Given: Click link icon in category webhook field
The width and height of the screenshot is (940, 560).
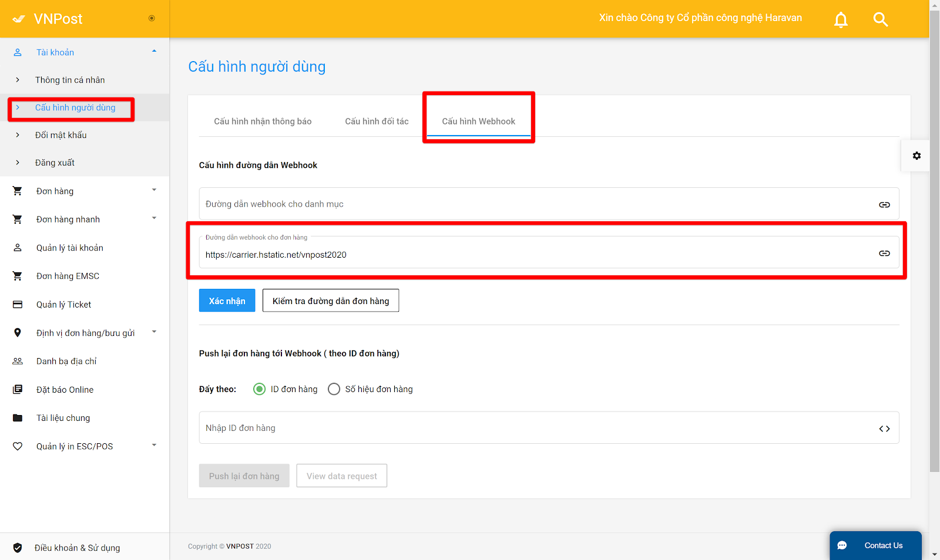Looking at the screenshot, I should (x=884, y=205).
